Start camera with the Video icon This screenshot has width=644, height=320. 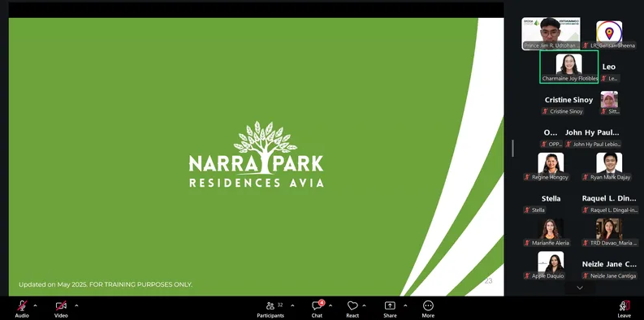[61, 306]
